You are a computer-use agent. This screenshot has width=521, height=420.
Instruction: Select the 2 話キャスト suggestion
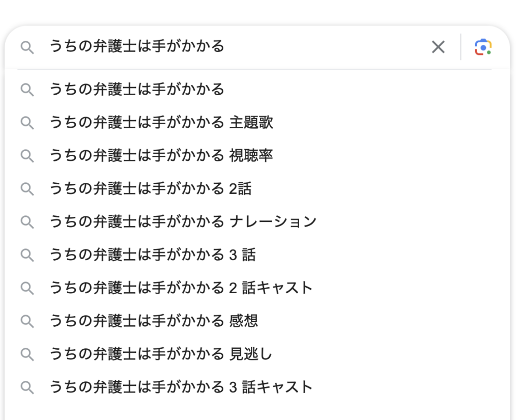[x=181, y=288]
